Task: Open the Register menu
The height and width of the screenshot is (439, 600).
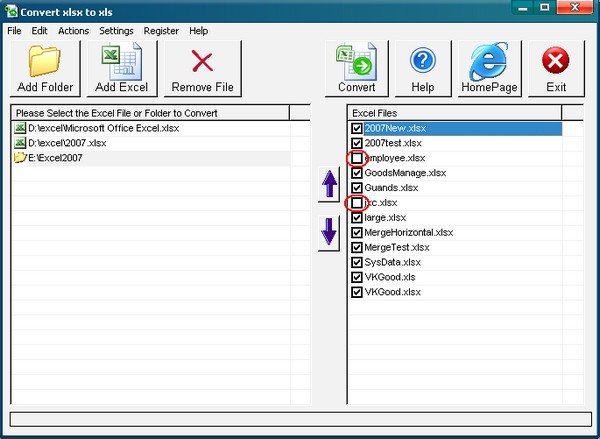Action: tap(161, 31)
